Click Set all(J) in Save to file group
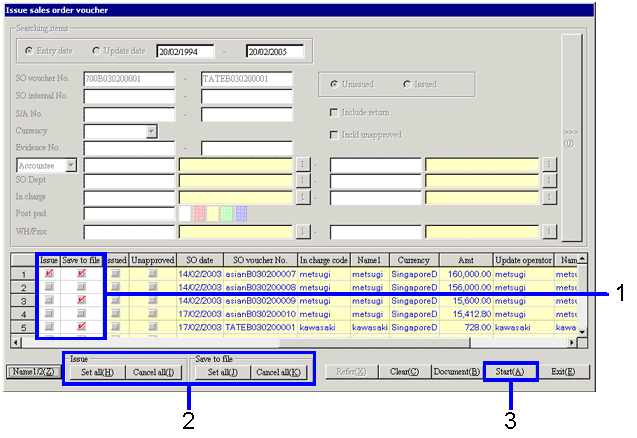Screen dimensions: 637x438 tap(223, 372)
